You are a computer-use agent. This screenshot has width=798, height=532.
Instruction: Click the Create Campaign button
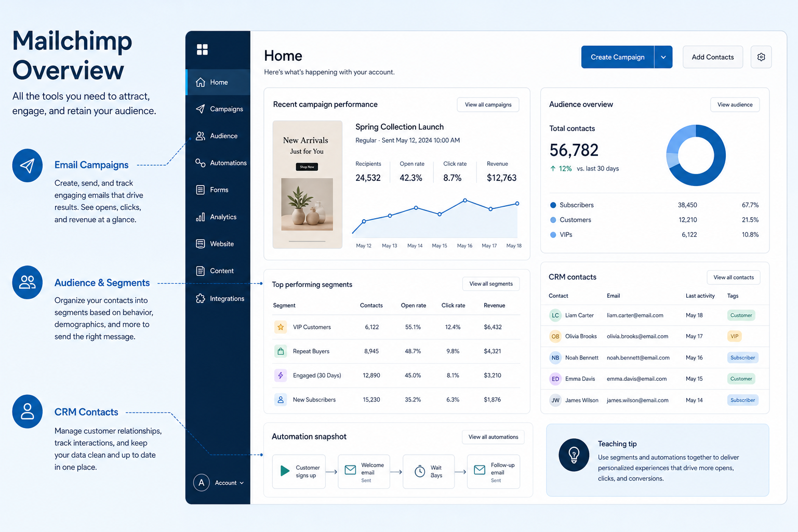[x=618, y=57]
